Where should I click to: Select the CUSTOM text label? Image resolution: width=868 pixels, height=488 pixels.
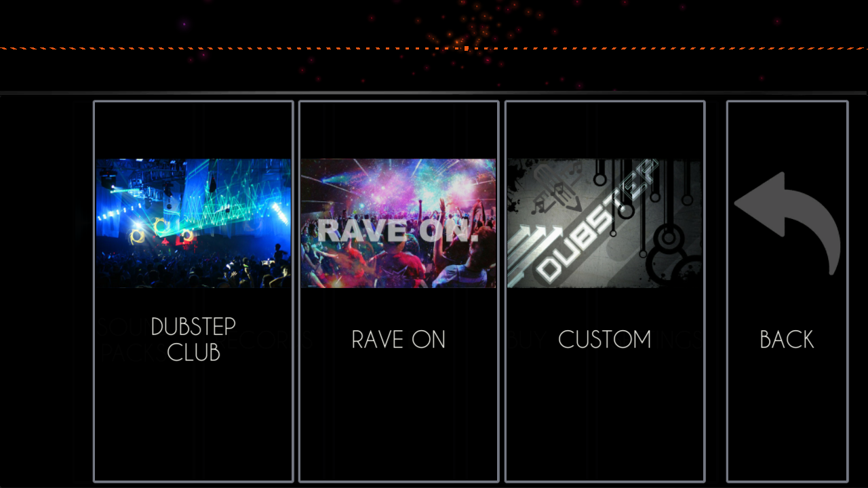(x=605, y=340)
